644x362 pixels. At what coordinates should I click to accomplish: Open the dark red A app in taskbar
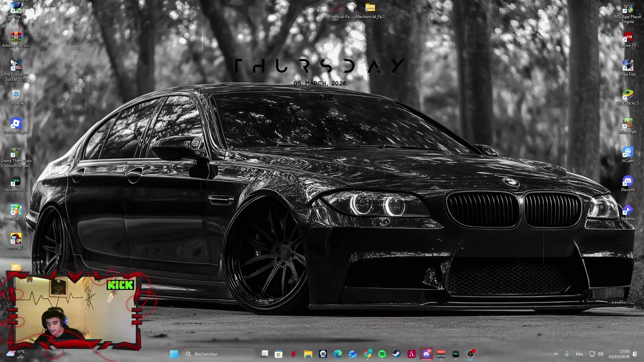411,354
